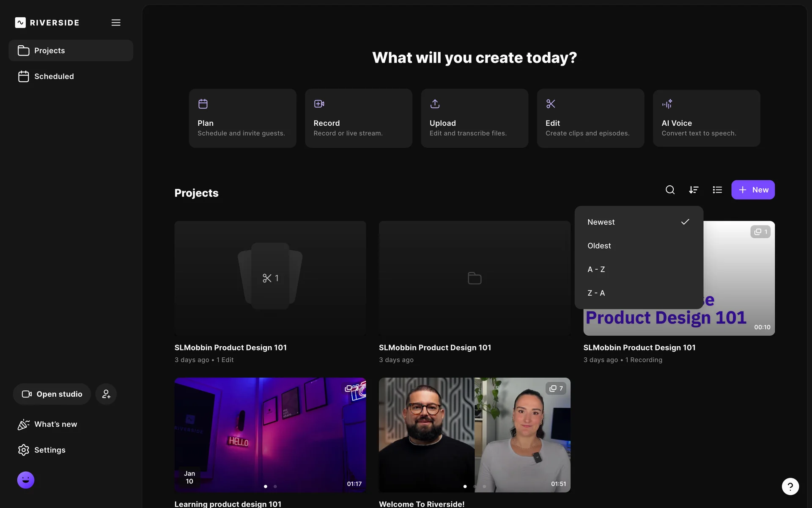Viewport: 812px width, 508px height.
Task: Open Welcome To Riverside video thumbnail
Action: [x=475, y=435]
